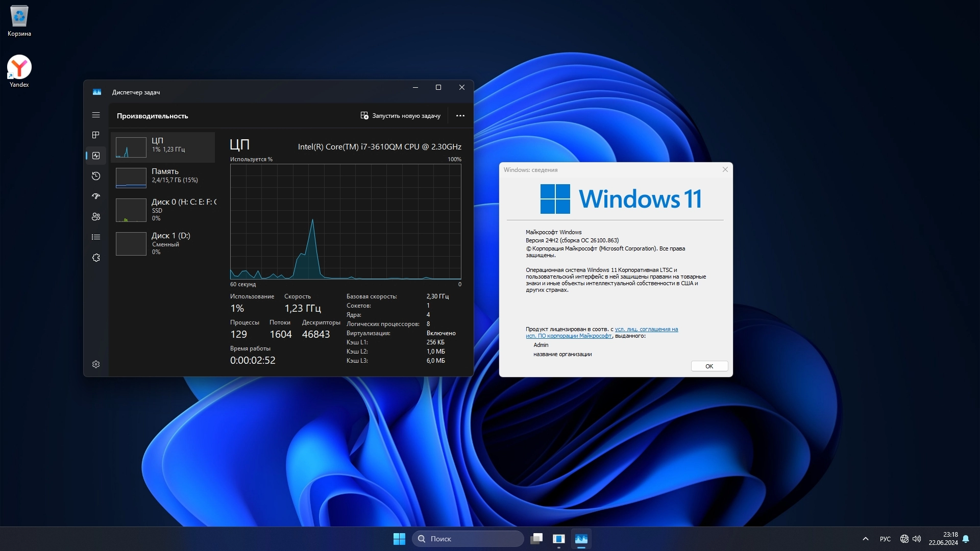Select Disk 1 (D:) removable item

pyautogui.click(x=163, y=243)
